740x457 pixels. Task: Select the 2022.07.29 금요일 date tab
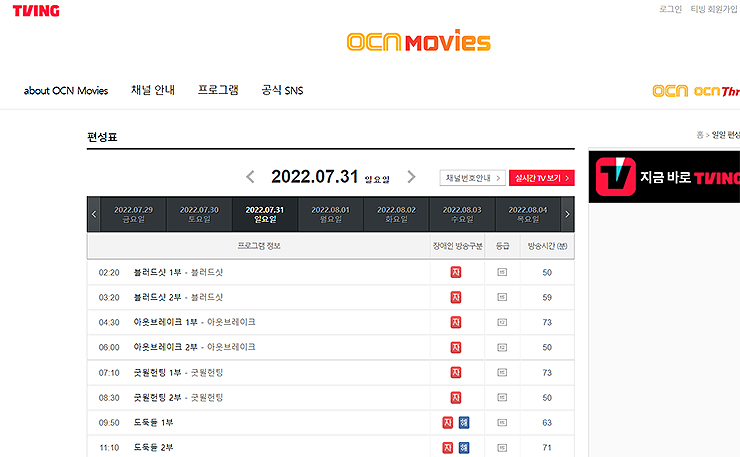pos(134,214)
